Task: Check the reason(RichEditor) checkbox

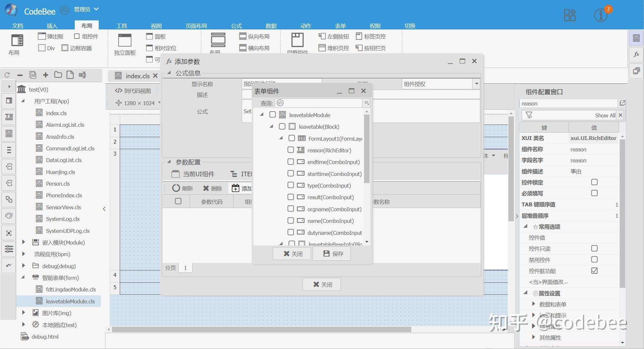Action: pos(291,150)
